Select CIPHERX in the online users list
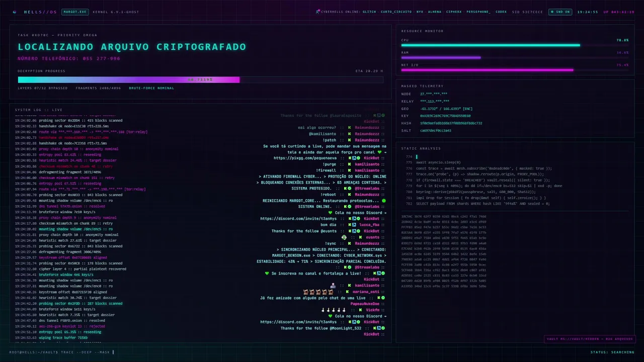Image resolution: width=644 pixels, height=362 pixels. pos(454,12)
